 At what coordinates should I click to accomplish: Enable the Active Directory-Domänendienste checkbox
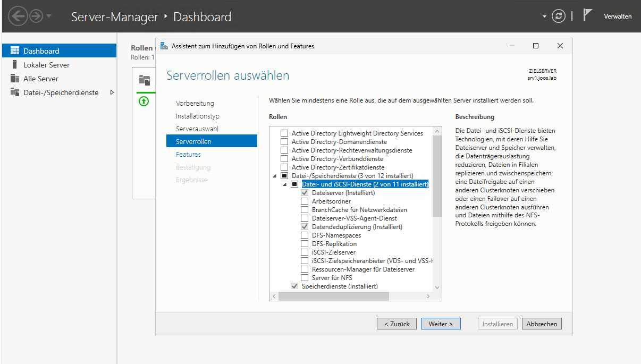(284, 142)
